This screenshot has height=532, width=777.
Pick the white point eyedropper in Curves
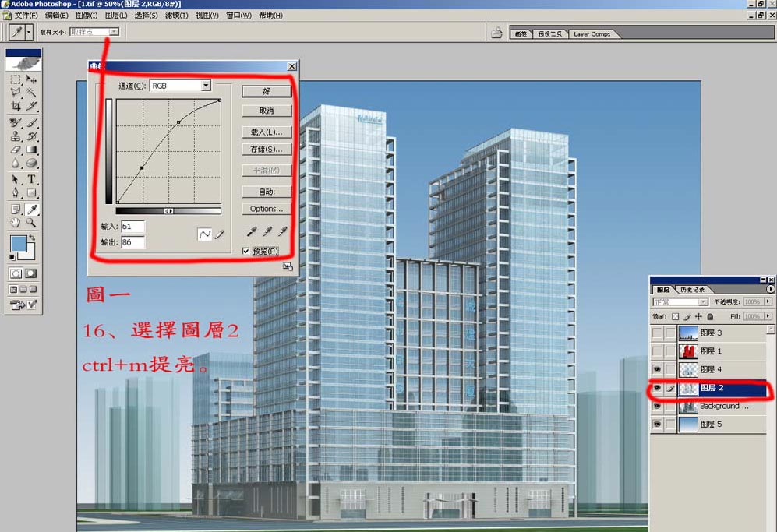[283, 231]
